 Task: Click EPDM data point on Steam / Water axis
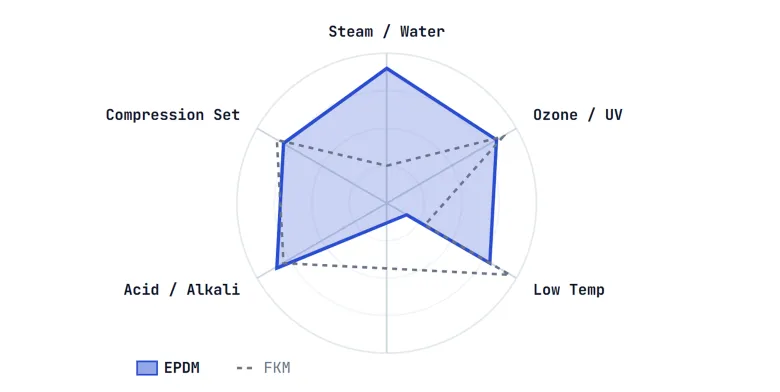point(387,68)
